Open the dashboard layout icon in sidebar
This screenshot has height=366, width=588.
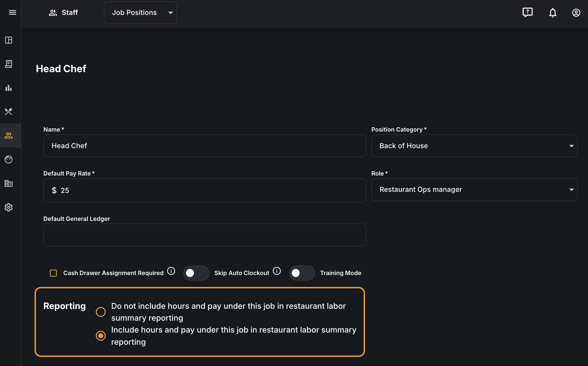[9, 40]
